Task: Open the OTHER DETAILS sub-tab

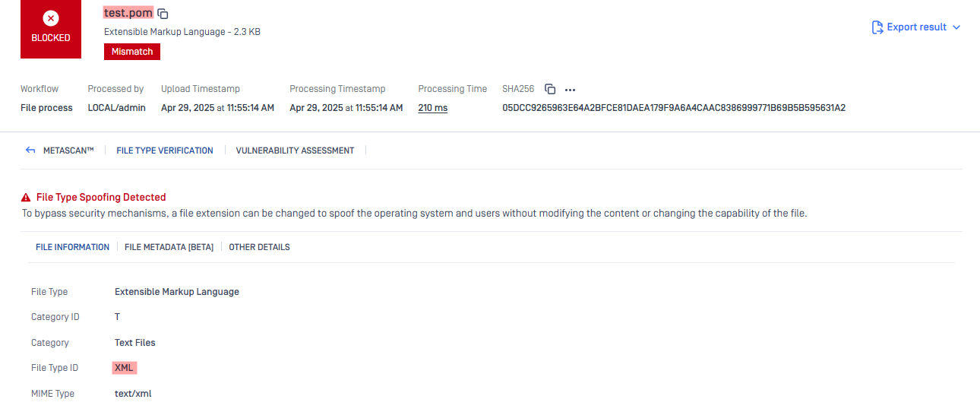Action: click(259, 247)
